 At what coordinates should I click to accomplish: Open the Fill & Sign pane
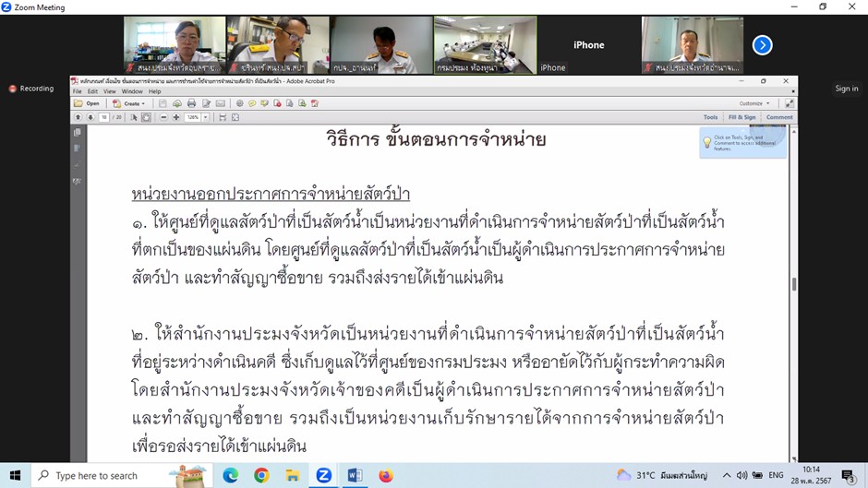point(741,118)
